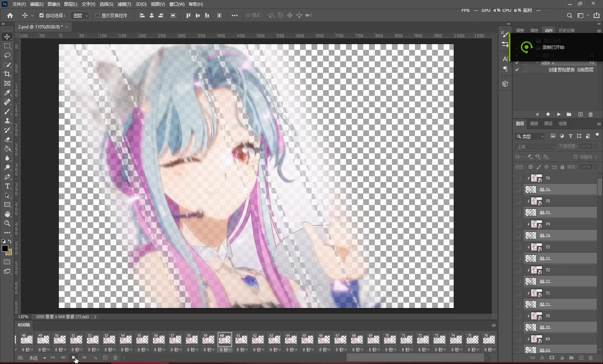This screenshot has height=364, width=603.
Task: Select the Crop tool
Action: click(x=7, y=74)
